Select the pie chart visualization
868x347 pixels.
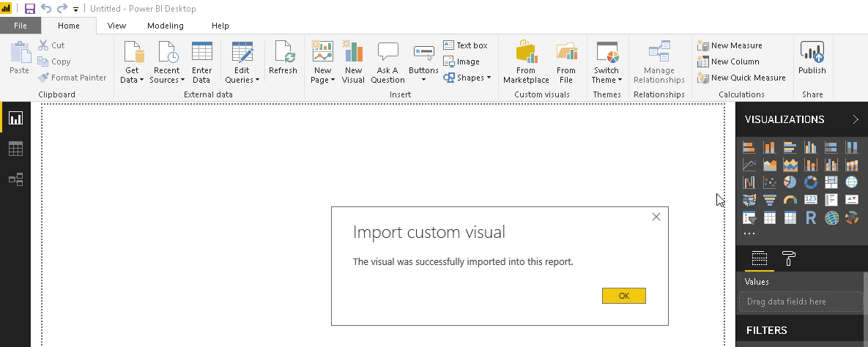(x=790, y=182)
